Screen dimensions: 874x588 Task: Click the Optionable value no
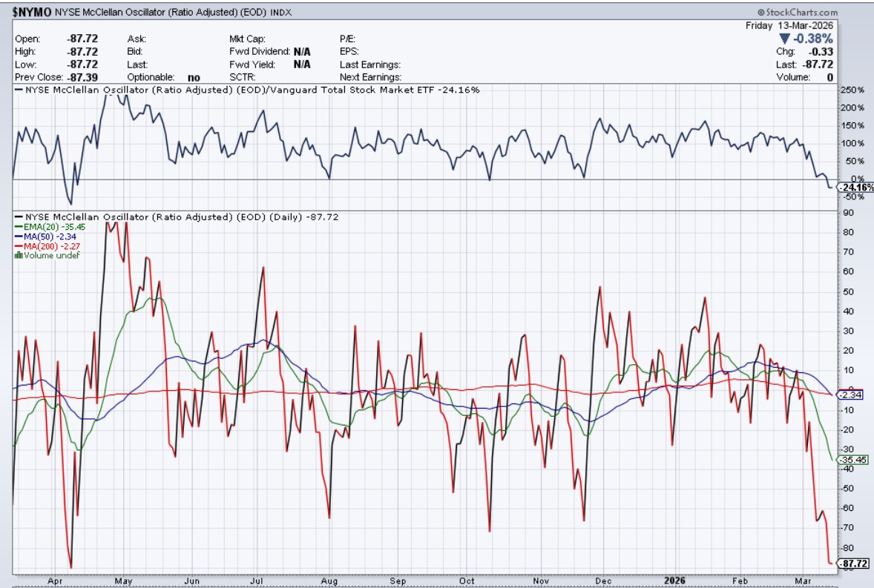click(x=194, y=77)
